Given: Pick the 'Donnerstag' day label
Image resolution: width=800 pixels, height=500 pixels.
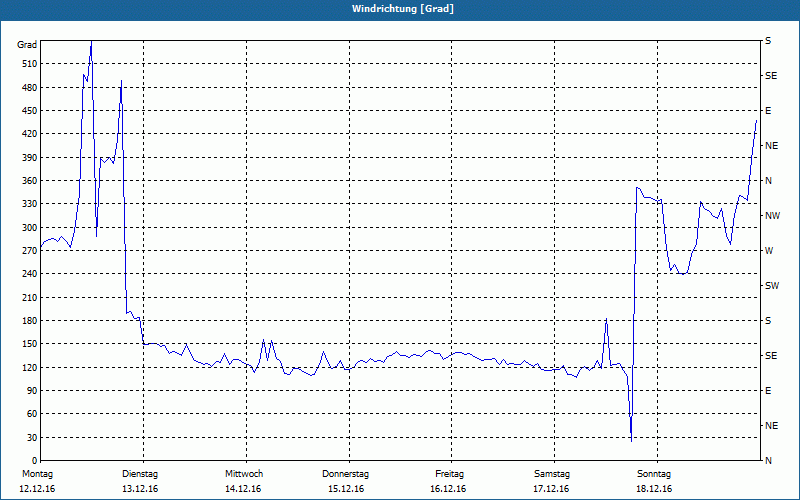Looking at the screenshot, I should click(x=345, y=474).
